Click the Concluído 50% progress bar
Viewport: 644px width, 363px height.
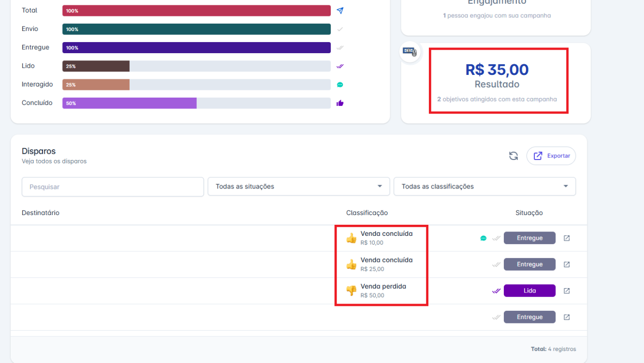129,103
